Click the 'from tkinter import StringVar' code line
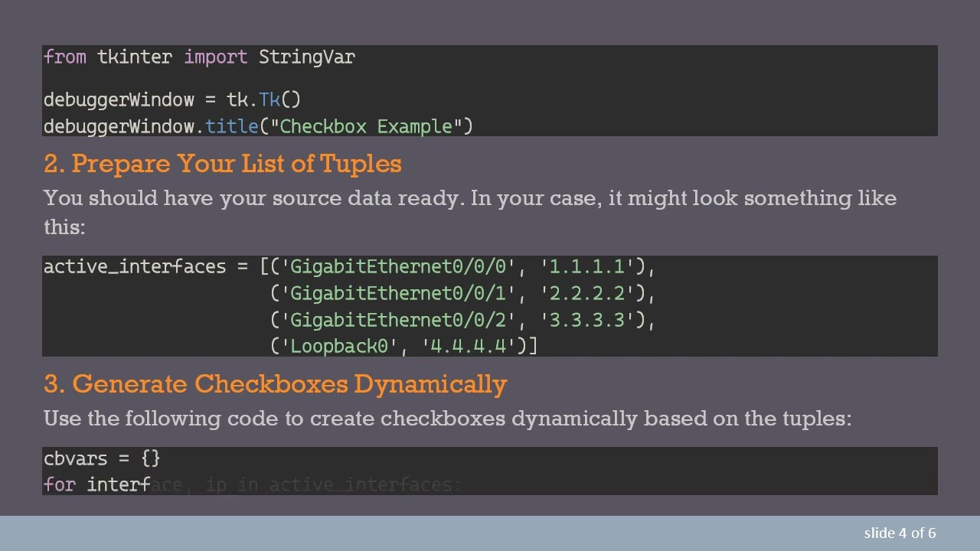The image size is (980, 551). pos(199,57)
